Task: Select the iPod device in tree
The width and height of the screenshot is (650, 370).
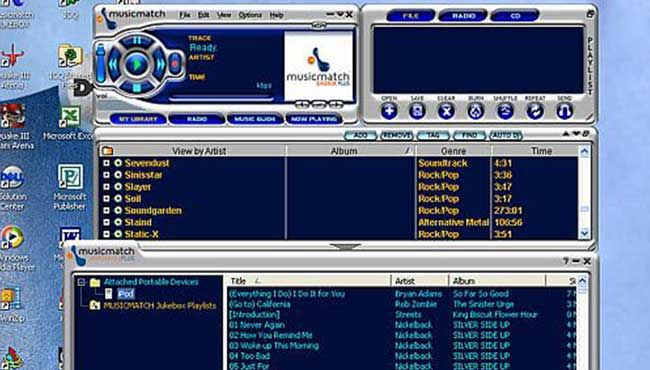Action: point(126,294)
